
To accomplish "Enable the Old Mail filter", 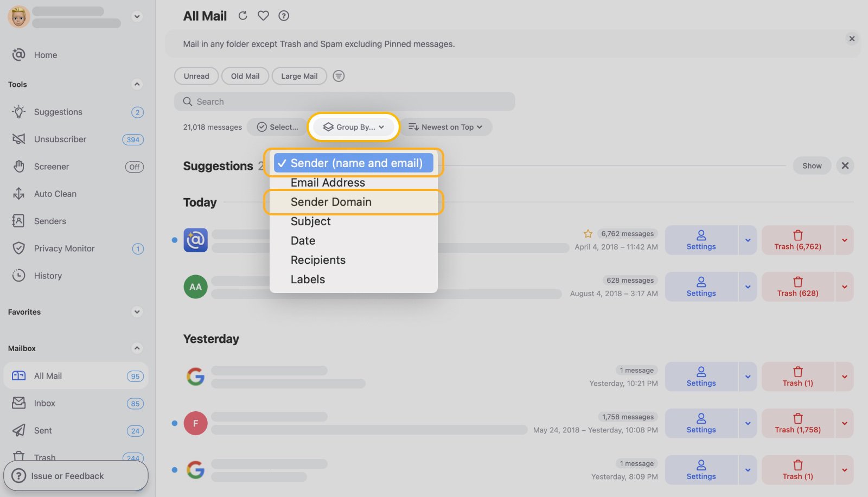I will [x=245, y=76].
